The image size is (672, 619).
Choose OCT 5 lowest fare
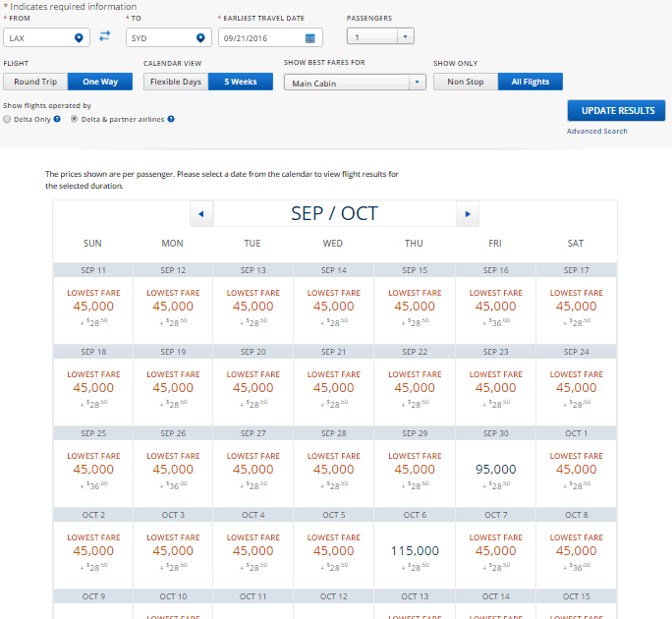(x=333, y=554)
